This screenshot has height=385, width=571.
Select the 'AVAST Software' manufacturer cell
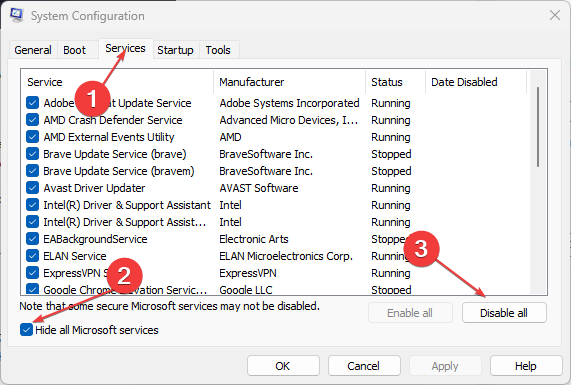click(x=259, y=188)
